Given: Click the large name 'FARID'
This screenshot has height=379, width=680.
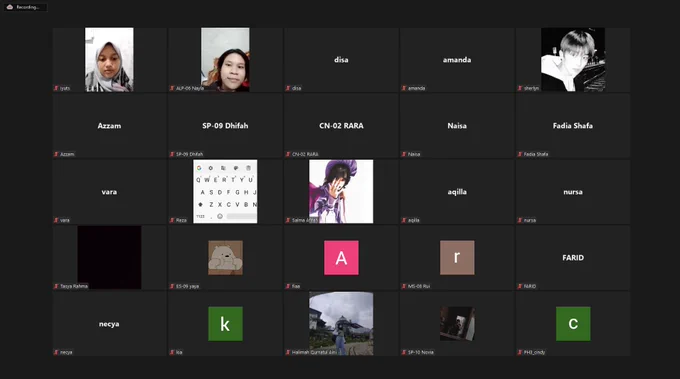Looking at the screenshot, I should 573,258.
